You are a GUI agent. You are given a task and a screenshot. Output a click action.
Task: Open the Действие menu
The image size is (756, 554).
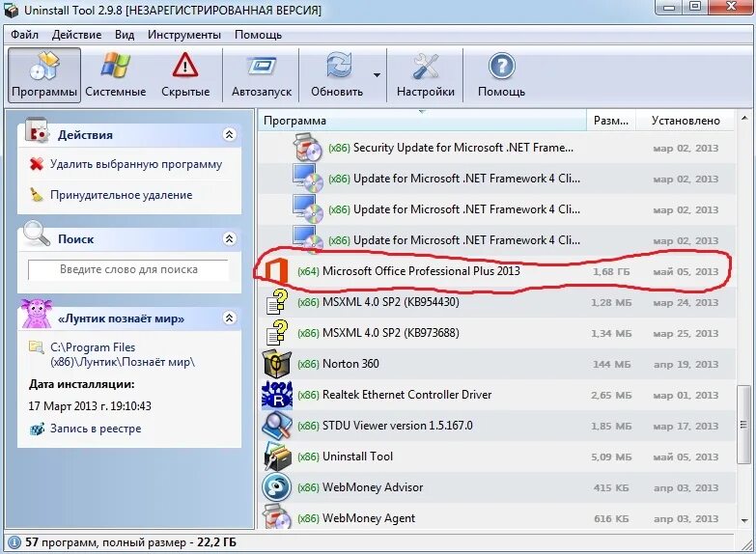pos(76,35)
